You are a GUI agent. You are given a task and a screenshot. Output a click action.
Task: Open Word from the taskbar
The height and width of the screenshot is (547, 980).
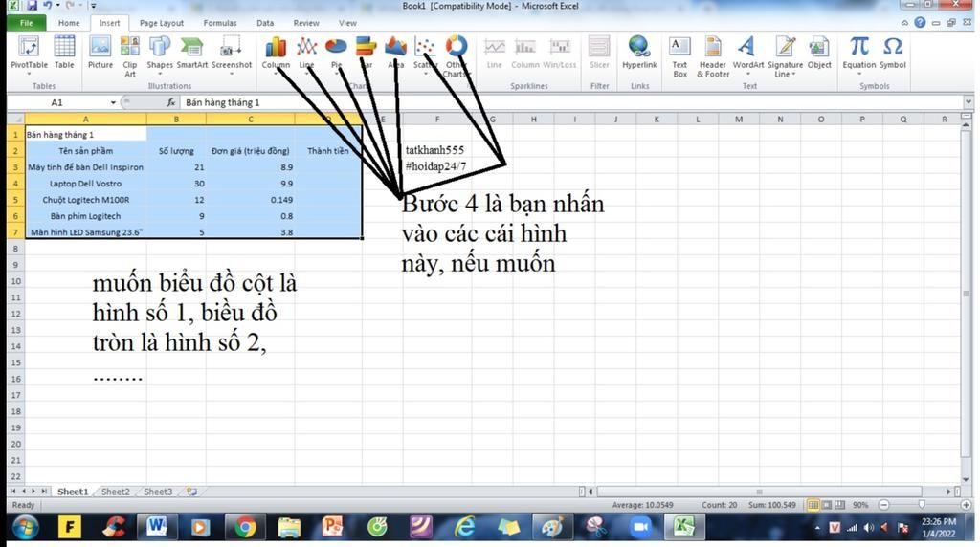pos(156,528)
